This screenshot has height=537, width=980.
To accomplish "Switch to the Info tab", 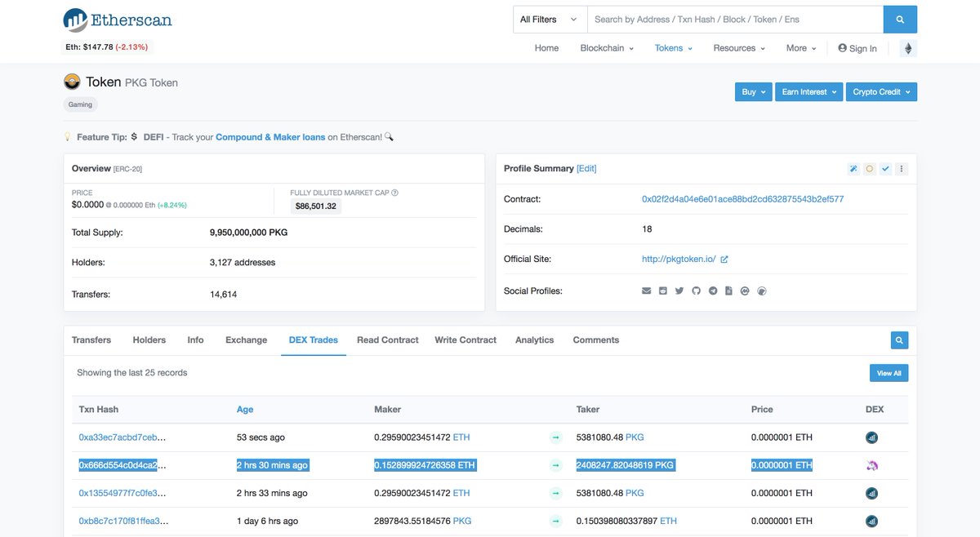I will point(195,340).
